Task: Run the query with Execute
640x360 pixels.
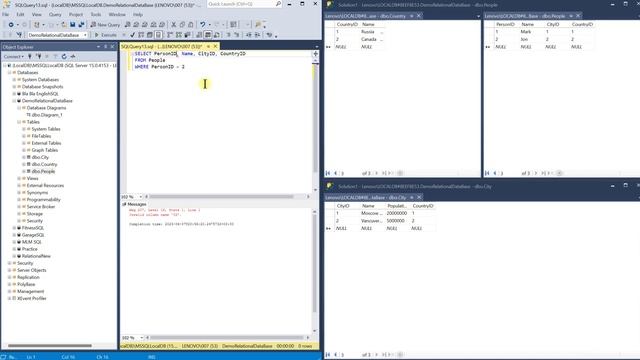Action: coord(105,35)
